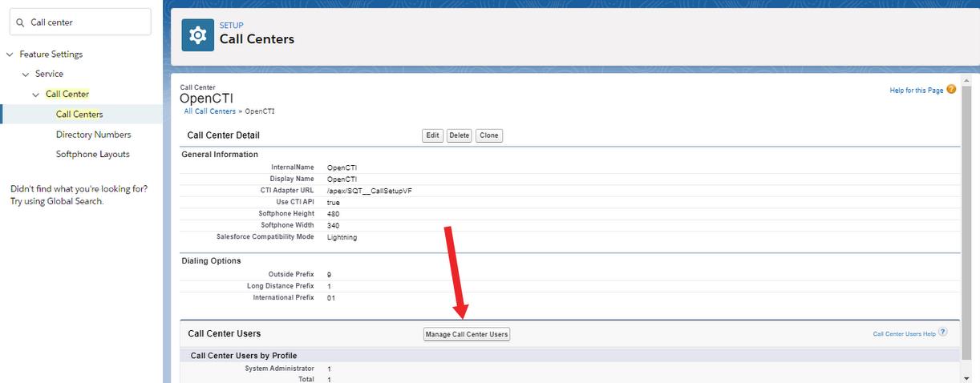Click the International Prefix value 01
This screenshot has height=383, width=980.
(331, 297)
